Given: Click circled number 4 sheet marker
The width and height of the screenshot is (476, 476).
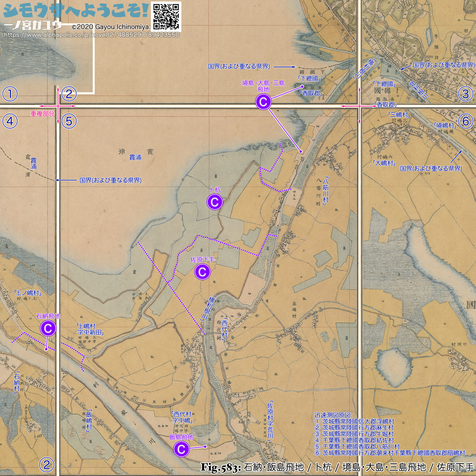Looking at the screenshot, I should (x=10, y=121).
